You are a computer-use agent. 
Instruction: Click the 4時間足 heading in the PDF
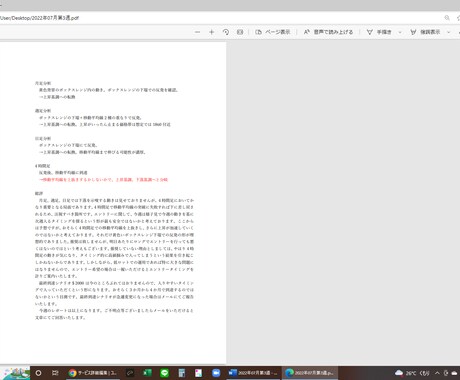tap(43, 166)
